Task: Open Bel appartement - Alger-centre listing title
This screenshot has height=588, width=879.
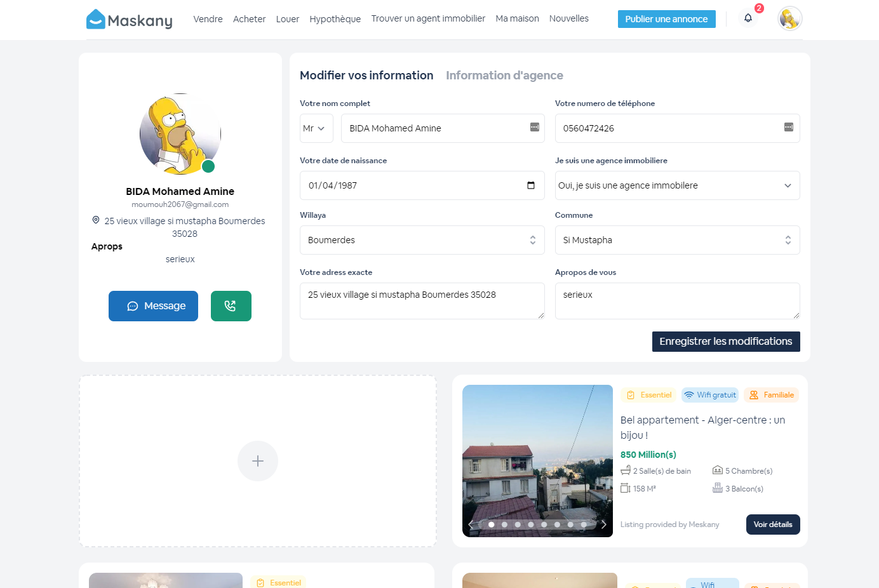Action: click(703, 427)
